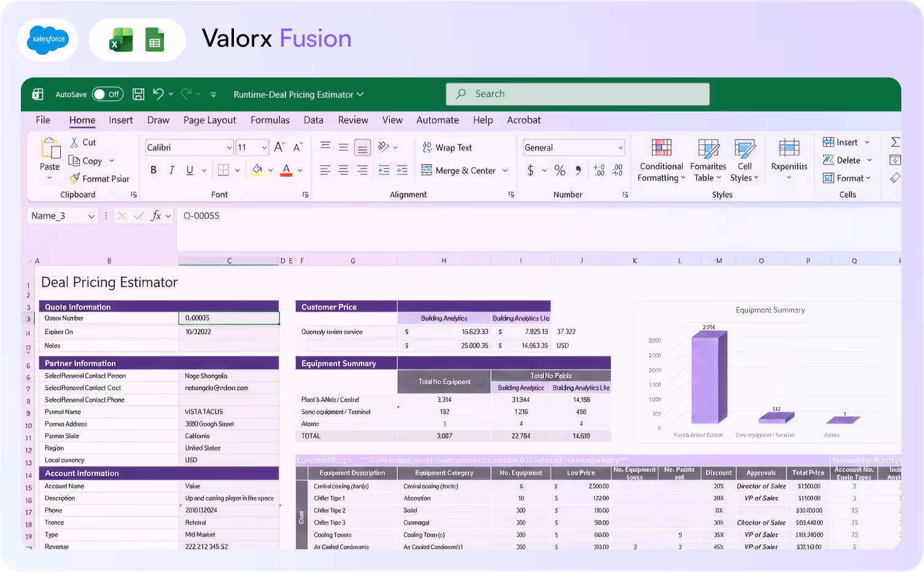Viewport: 924px width, 572px height.
Task: Toggle bold formatting
Action: click(153, 170)
